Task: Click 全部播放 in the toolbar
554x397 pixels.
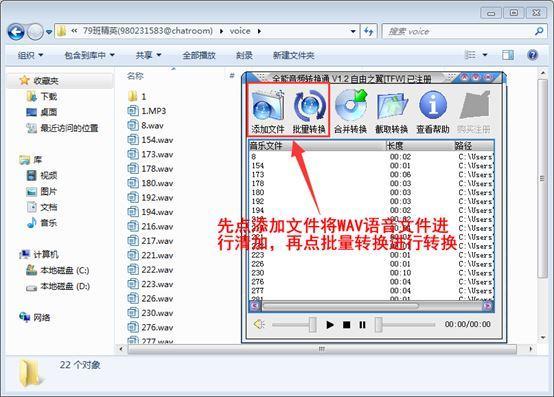Action: pyautogui.click(x=199, y=55)
